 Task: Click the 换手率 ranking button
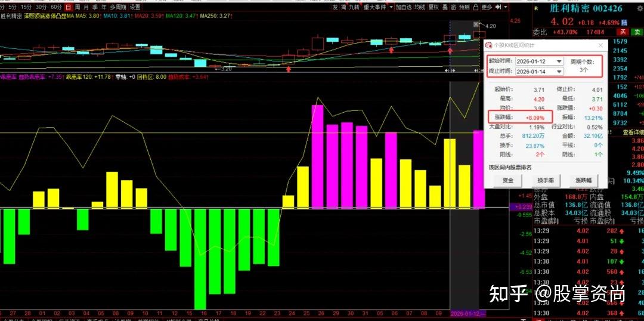point(546,180)
